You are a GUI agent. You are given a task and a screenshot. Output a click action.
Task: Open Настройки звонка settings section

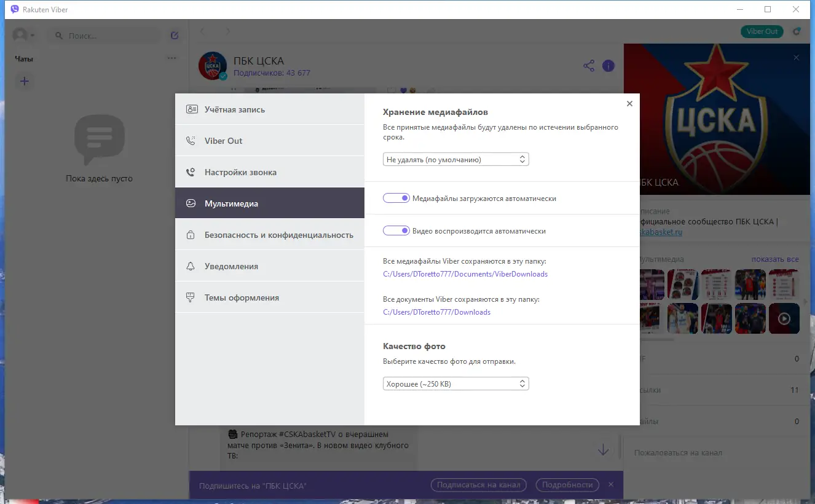[269, 172]
